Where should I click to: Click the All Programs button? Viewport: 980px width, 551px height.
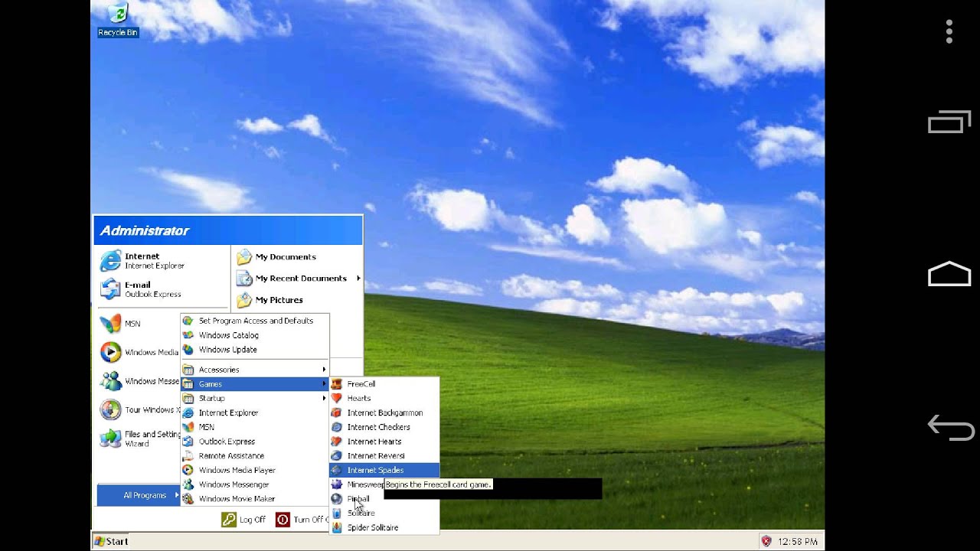(x=139, y=495)
